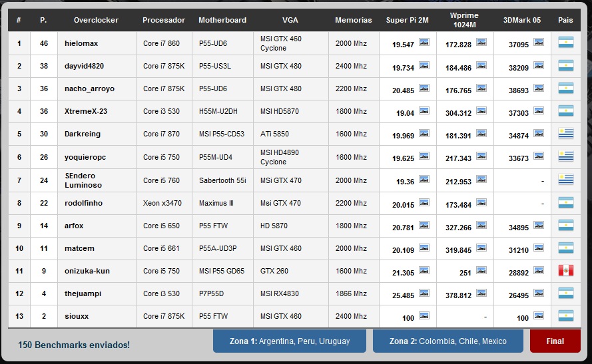Screen dimensions: 592x364
Task: Open Darkreing's 3DMark 34874 image icon
Action: (538, 134)
